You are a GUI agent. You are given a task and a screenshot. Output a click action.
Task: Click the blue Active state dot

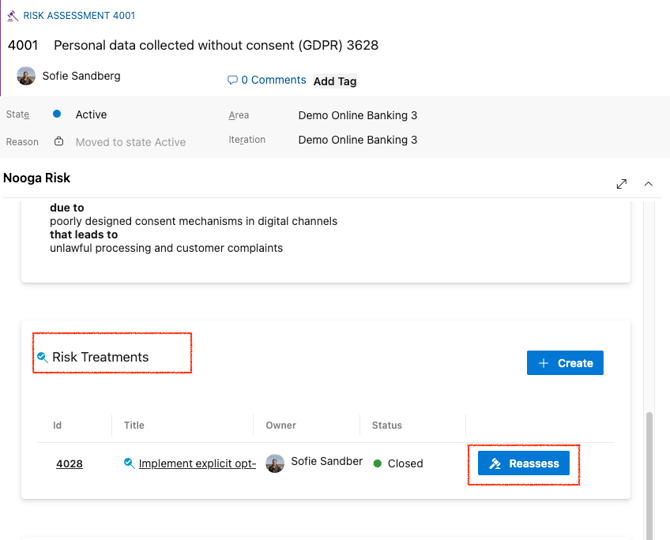tap(57, 115)
